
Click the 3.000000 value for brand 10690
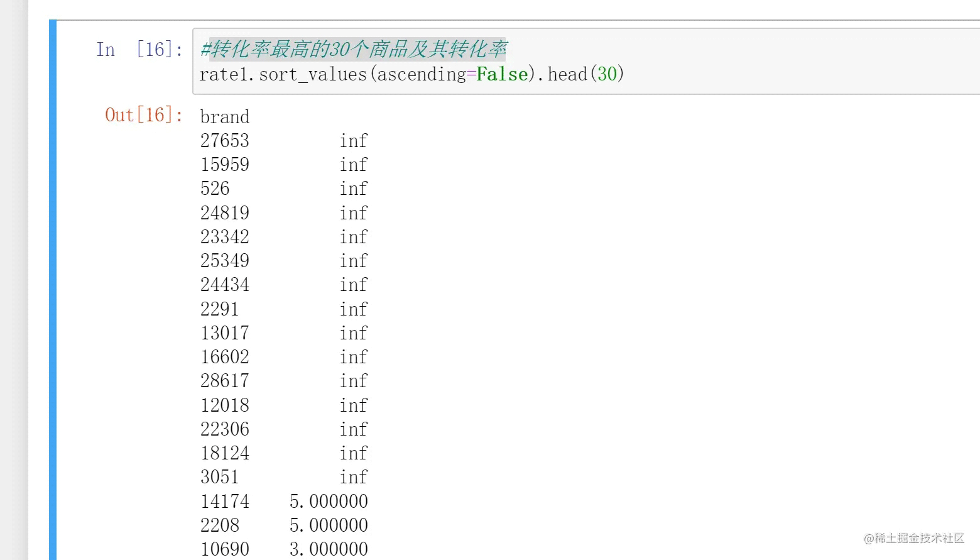[329, 549]
